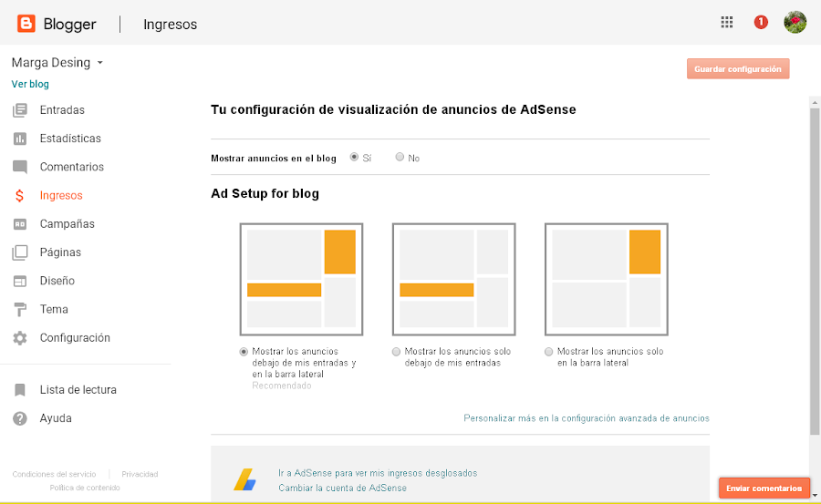Click Cambiar la cuenta de AdSense link
The width and height of the screenshot is (821, 504).
click(x=342, y=488)
